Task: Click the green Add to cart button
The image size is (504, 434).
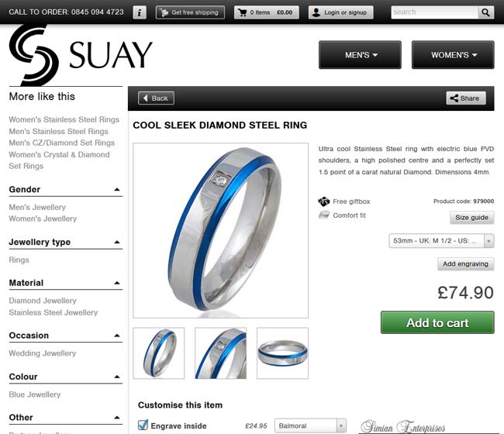Action: (437, 322)
